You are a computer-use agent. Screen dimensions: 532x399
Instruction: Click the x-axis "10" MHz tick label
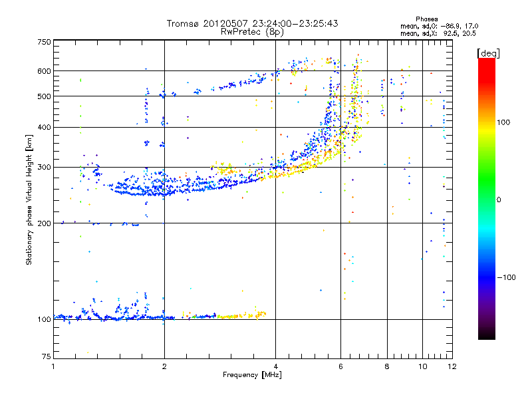click(422, 366)
